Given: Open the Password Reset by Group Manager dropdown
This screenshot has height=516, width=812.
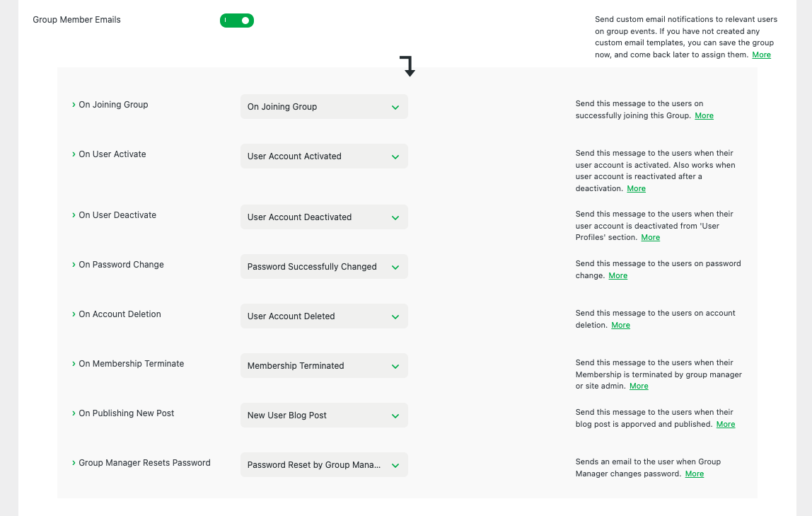Looking at the screenshot, I should (x=324, y=465).
